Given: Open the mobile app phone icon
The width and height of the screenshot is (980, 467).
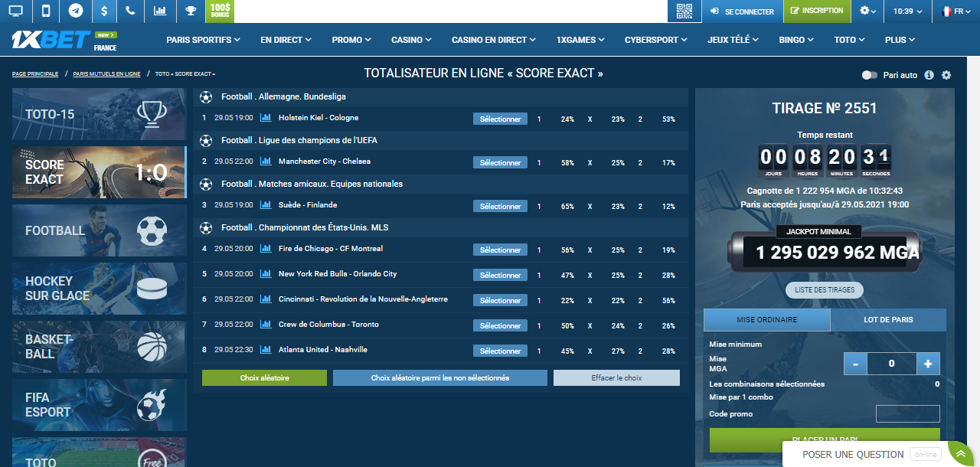Looking at the screenshot, I should click(x=46, y=11).
